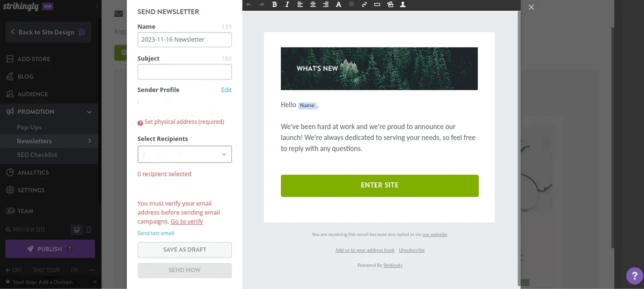This screenshot has width=644, height=289.
Task: Align newsletter text to the right
Action: 326,5
